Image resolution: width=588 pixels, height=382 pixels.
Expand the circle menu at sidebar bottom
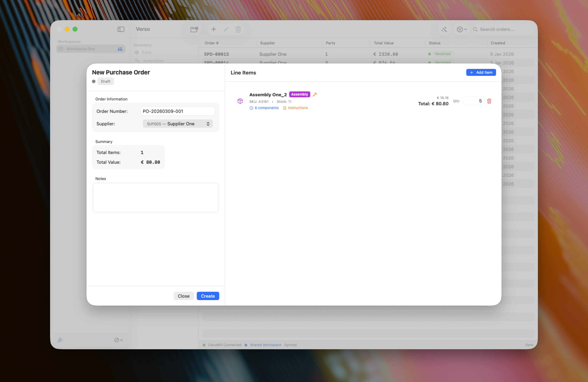(118, 340)
